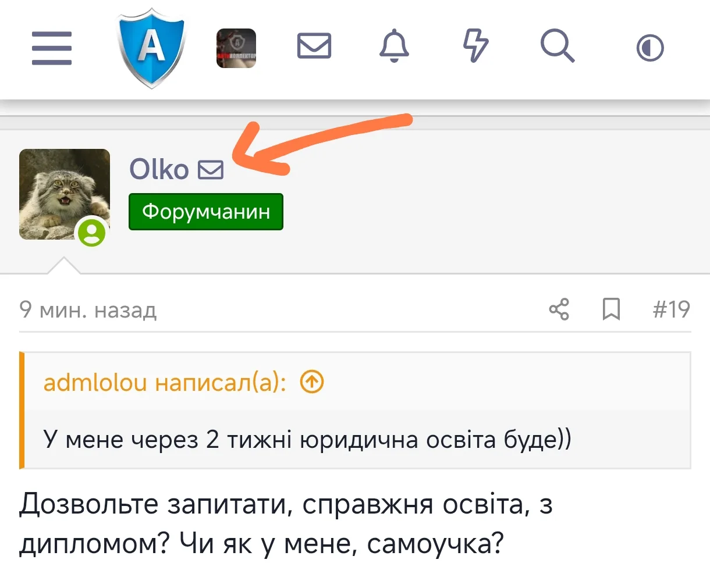Image resolution: width=710 pixels, height=588 pixels.
Task: Click the lightning bolt new posts icon
Action: (476, 47)
